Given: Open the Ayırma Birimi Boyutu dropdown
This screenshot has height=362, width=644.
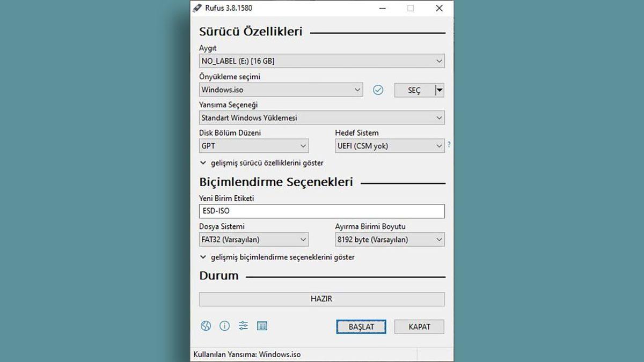Looking at the screenshot, I should click(x=438, y=239).
